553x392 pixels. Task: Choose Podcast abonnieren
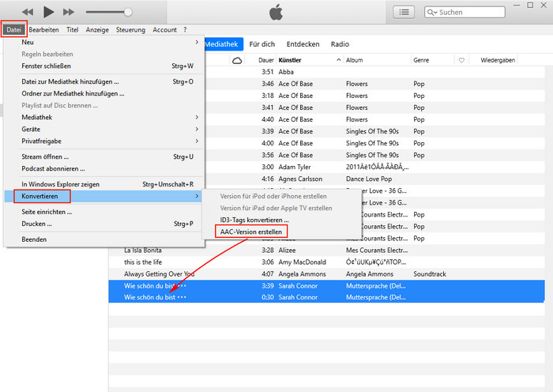pos(104,168)
